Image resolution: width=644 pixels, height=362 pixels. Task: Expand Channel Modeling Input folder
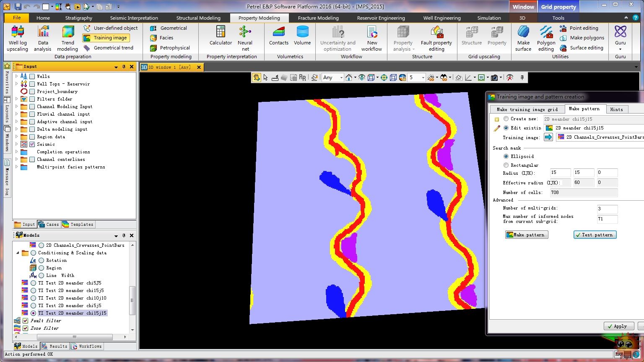pos(16,106)
